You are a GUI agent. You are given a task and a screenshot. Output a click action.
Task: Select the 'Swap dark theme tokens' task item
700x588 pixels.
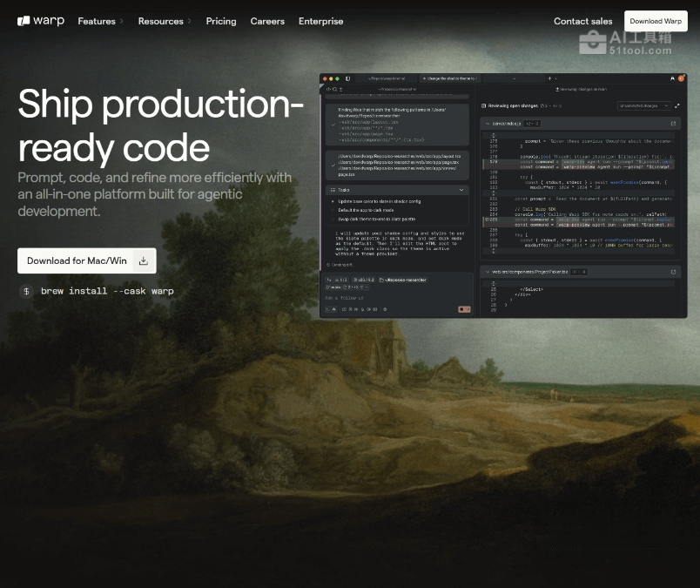(379, 219)
